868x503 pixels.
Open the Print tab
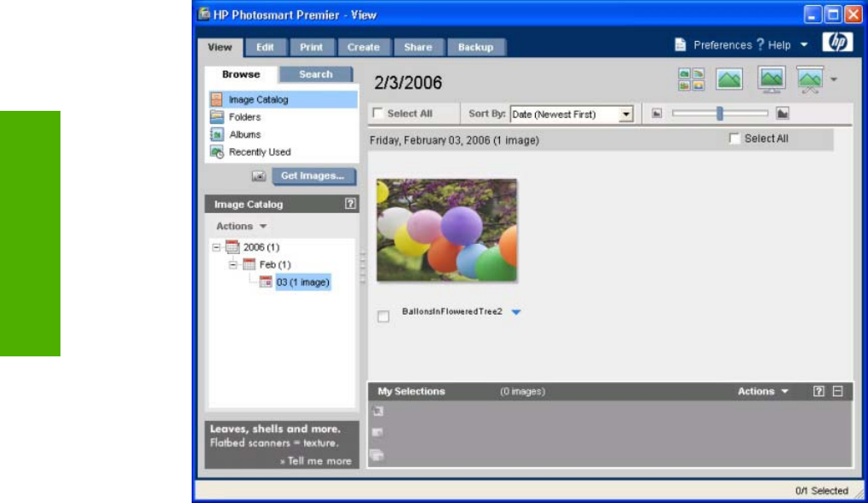click(x=311, y=47)
